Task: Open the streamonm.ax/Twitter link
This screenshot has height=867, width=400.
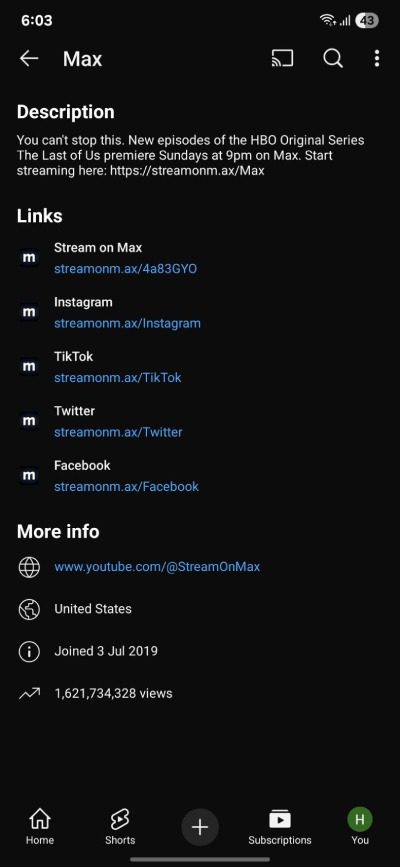Action: pyautogui.click(x=118, y=432)
